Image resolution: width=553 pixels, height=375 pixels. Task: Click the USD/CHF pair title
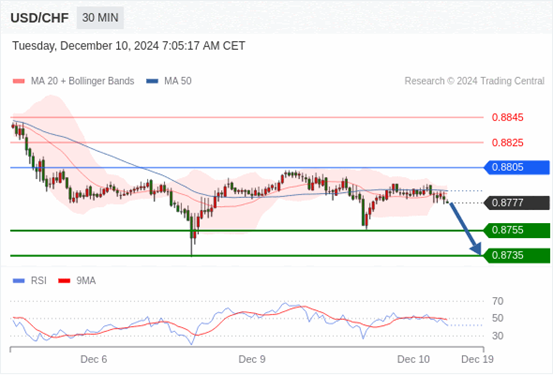coord(40,18)
